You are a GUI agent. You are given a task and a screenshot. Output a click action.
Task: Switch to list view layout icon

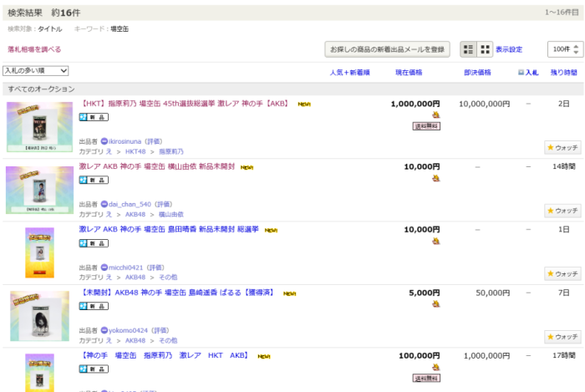(x=469, y=49)
